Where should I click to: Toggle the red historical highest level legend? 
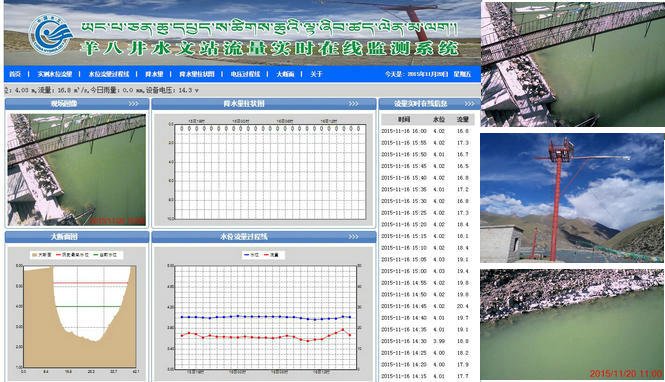[73, 255]
